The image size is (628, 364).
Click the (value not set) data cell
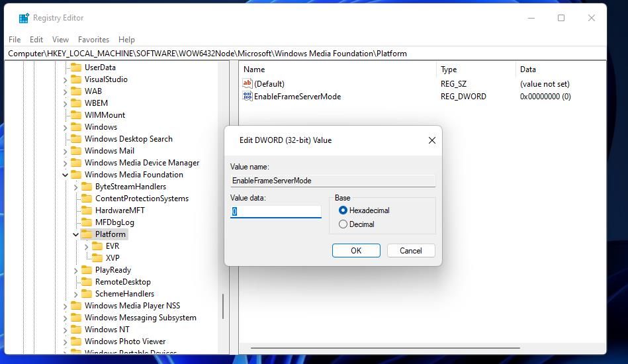click(545, 83)
